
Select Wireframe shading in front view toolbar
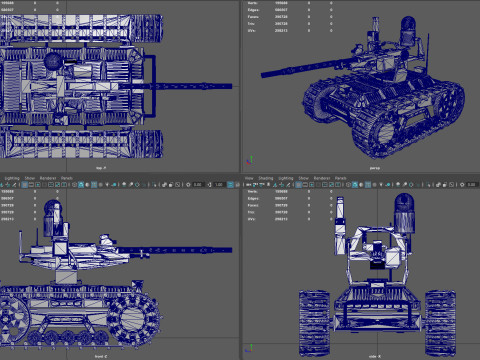click(x=74, y=185)
